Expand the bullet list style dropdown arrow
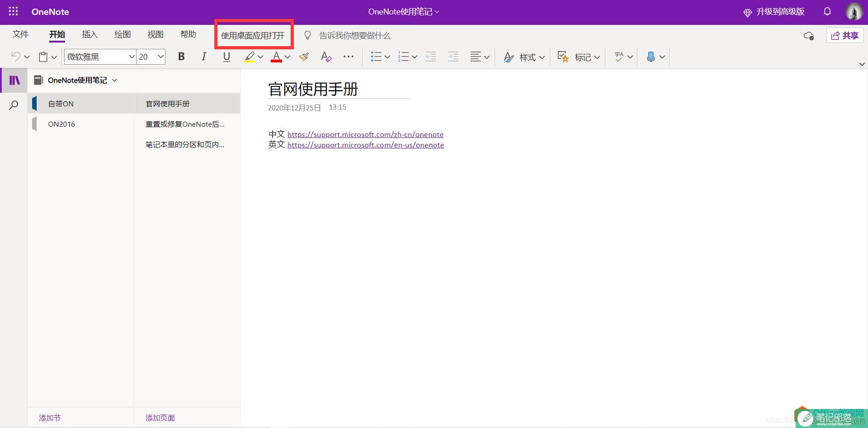This screenshot has width=868, height=428. [x=387, y=57]
